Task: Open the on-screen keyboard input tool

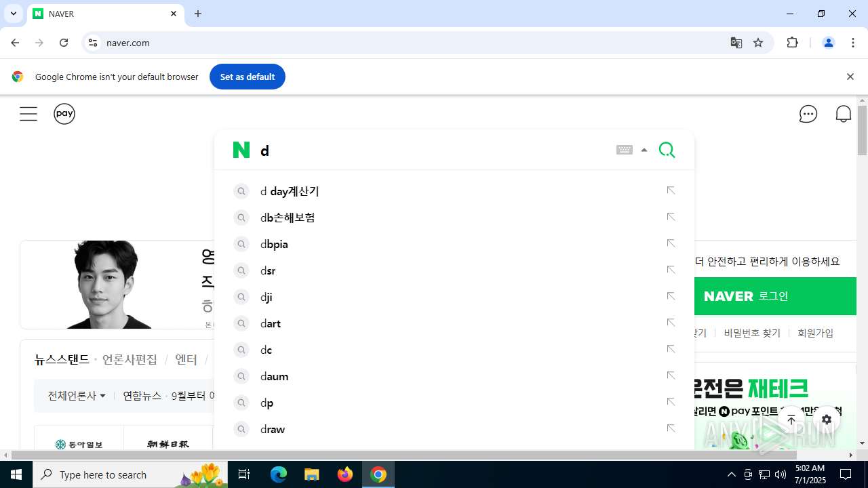Action: [625, 150]
